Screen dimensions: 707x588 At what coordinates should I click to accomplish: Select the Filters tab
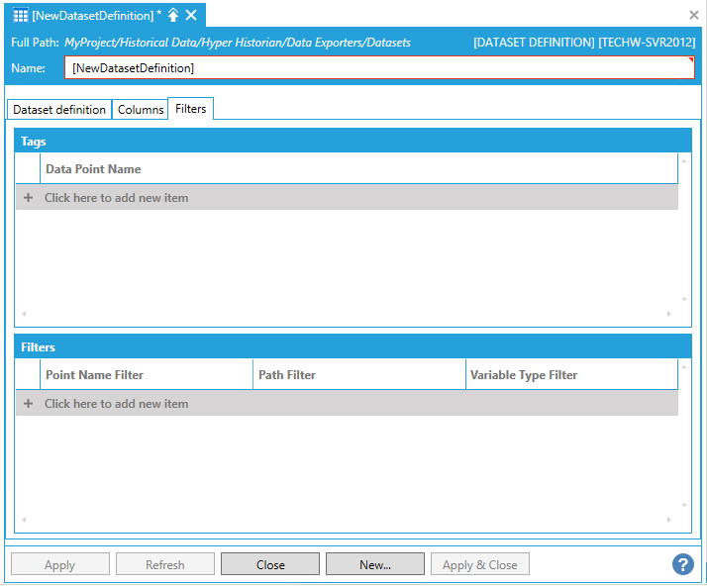191,109
